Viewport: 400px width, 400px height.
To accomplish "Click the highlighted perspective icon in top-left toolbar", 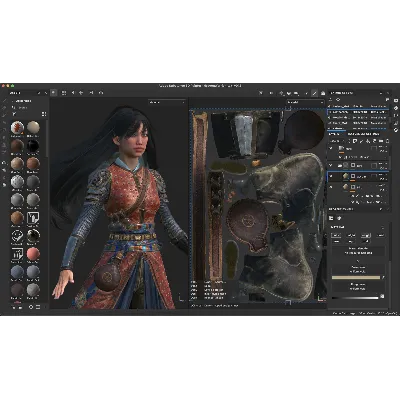I will 54,93.
